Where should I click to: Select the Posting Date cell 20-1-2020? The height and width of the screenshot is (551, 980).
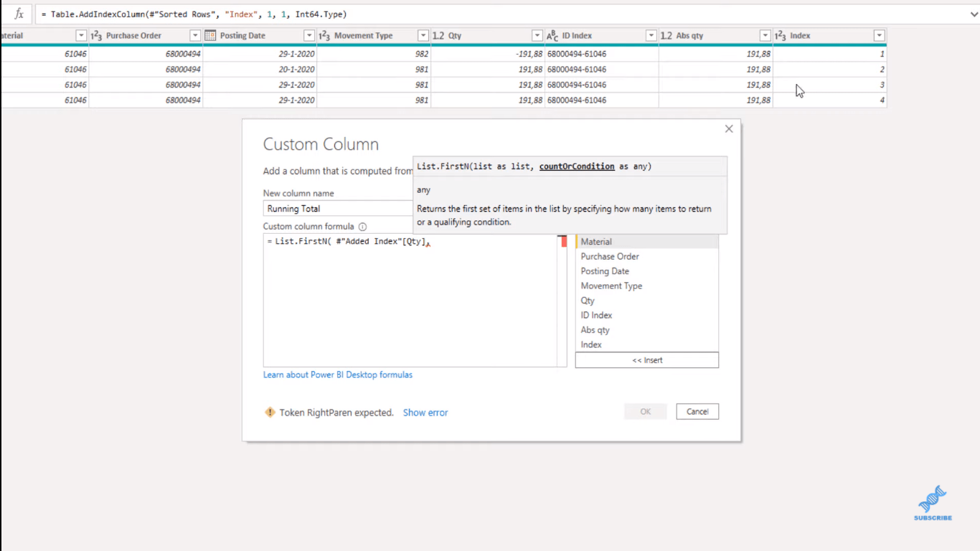(260, 70)
